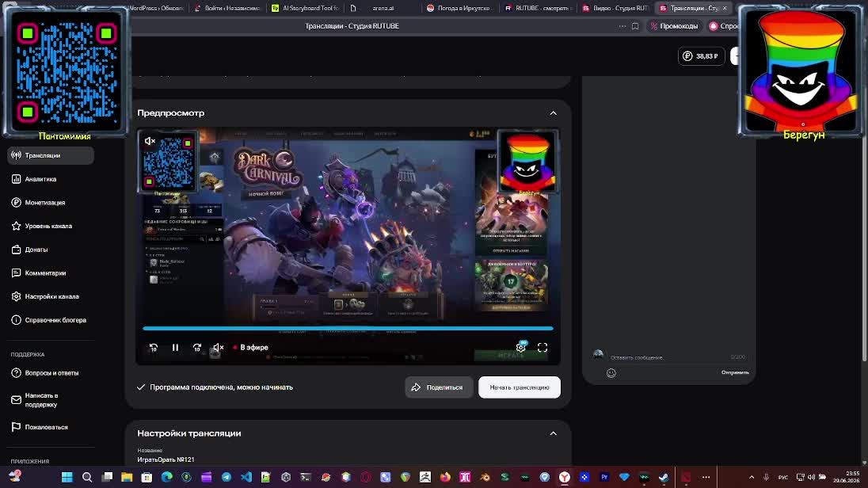
Task: Switch to the arena.ai tab
Action: point(382,8)
